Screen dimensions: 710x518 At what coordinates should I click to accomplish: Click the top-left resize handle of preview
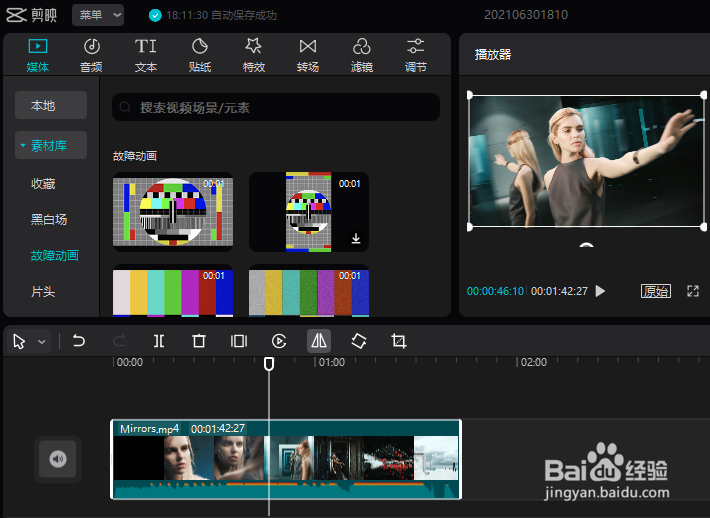tap(470, 95)
